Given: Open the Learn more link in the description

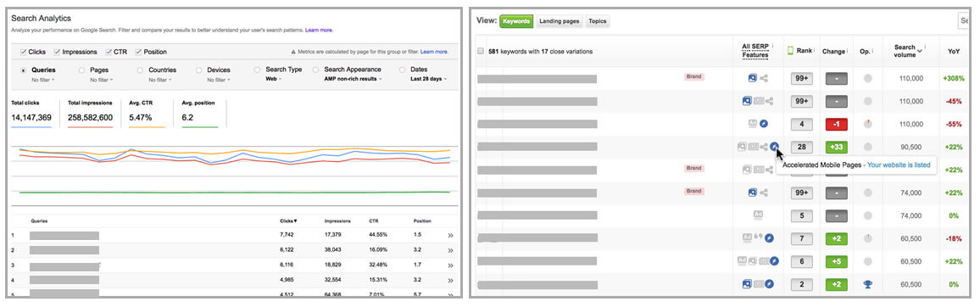Looking at the screenshot, I should point(319,30).
